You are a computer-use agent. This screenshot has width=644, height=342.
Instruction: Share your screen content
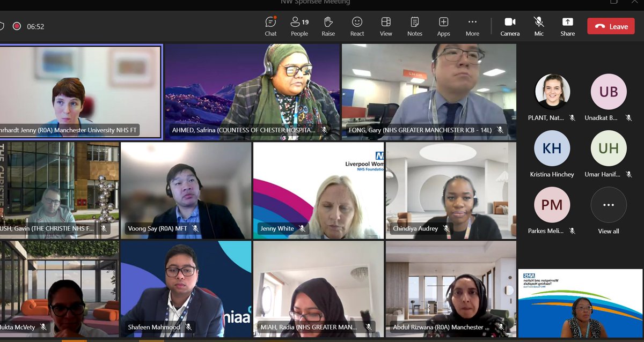pos(567,26)
